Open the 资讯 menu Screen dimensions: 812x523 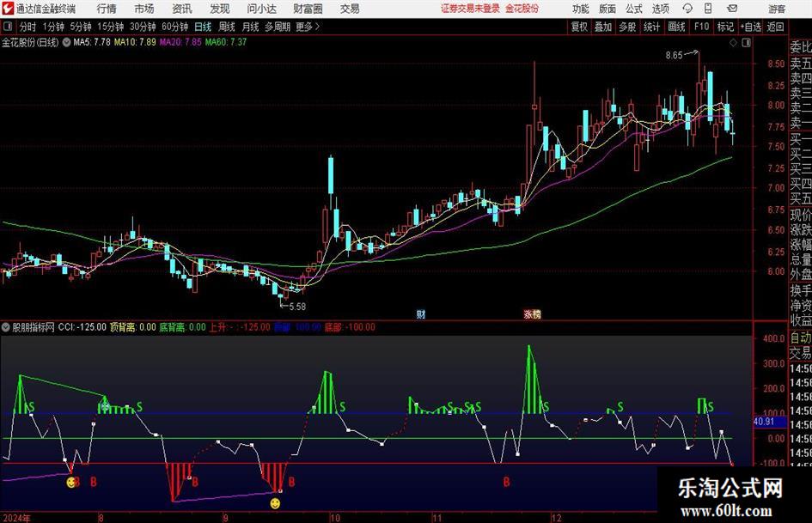[182, 9]
